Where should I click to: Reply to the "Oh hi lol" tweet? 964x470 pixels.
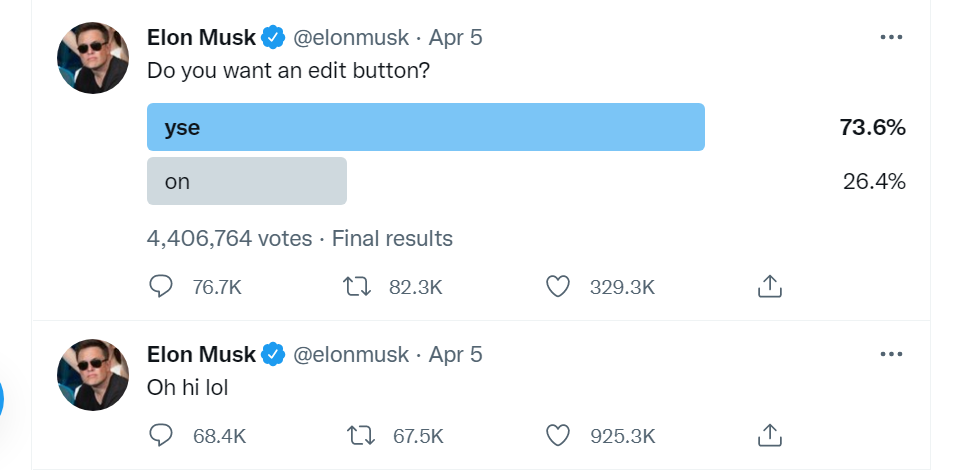click(161, 435)
